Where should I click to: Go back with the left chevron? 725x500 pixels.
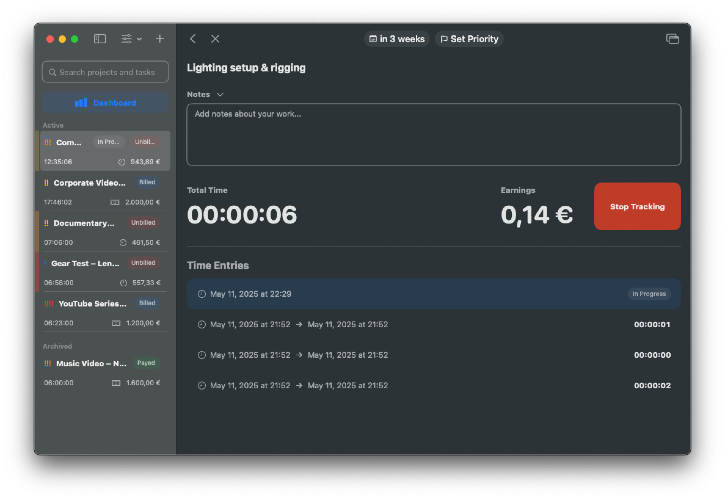coord(193,39)
